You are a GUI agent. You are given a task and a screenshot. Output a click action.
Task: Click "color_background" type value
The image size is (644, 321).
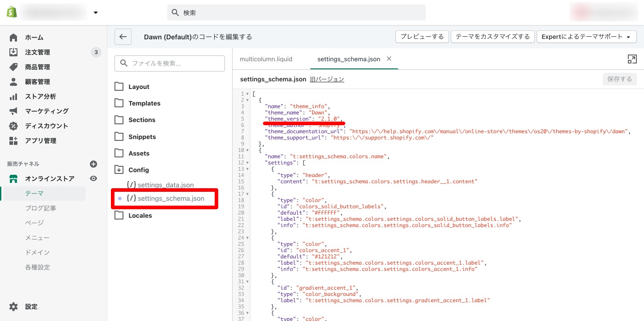pos(330,294)
